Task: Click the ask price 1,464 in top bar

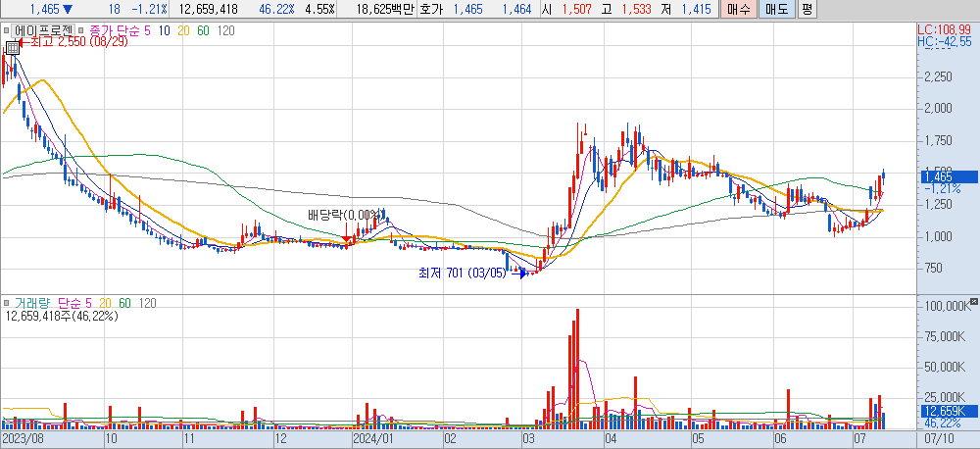Action: (518, 9)
